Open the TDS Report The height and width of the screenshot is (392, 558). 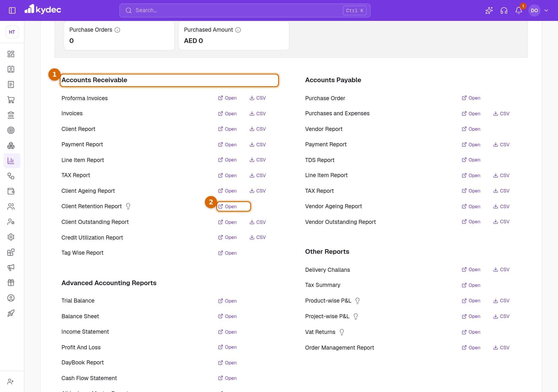point(471,160)
